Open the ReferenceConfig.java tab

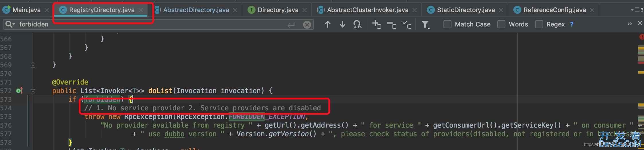(x=555, y=10)
